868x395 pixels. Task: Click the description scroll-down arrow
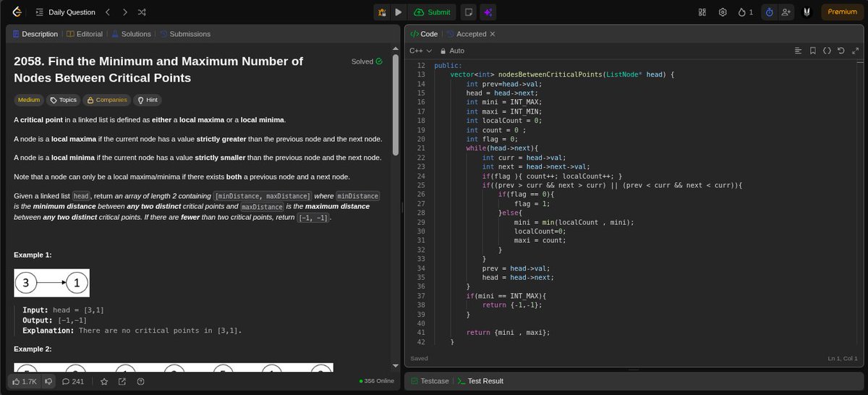pos(395,366)
